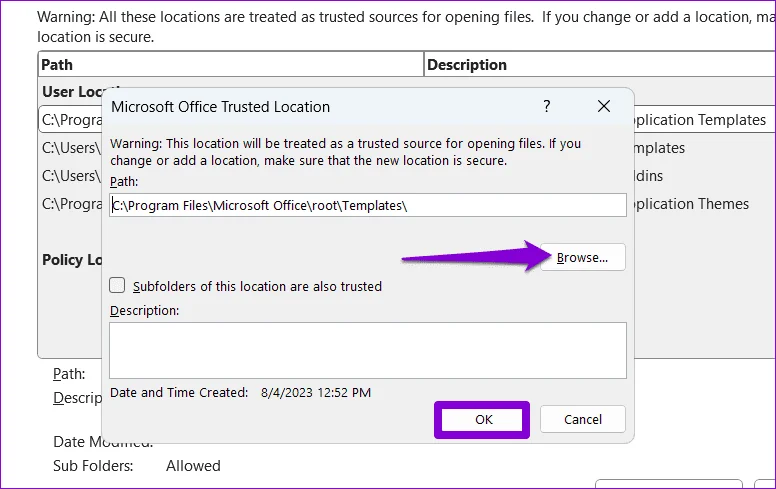Click inside the Description text box
The width and height of the screenshot is (776, 489).
(368, 350)
